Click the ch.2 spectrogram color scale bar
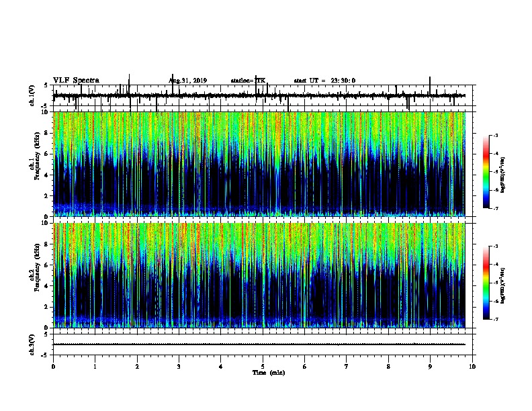This screenshot has height=411, width=532. pos(486,283)
